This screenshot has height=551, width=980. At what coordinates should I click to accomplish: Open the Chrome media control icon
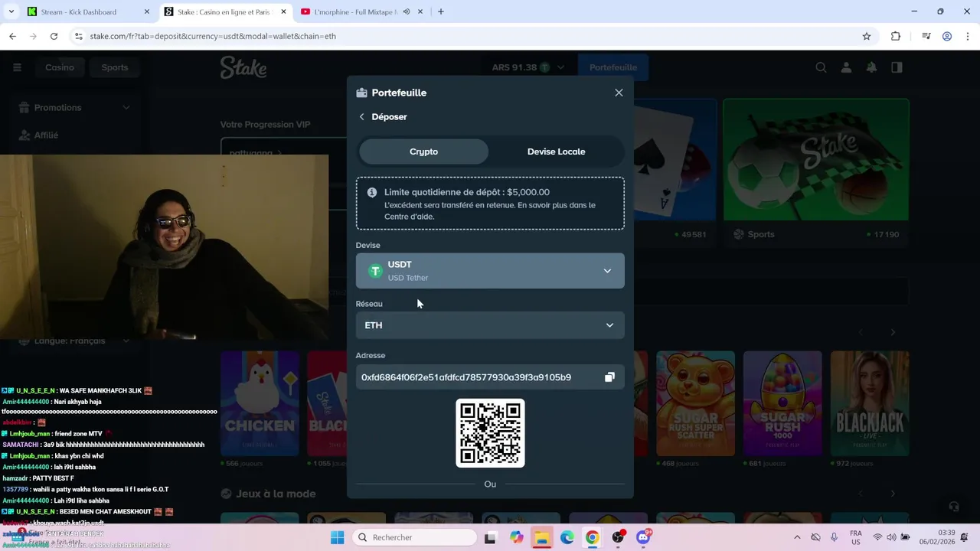pos(926,36)
